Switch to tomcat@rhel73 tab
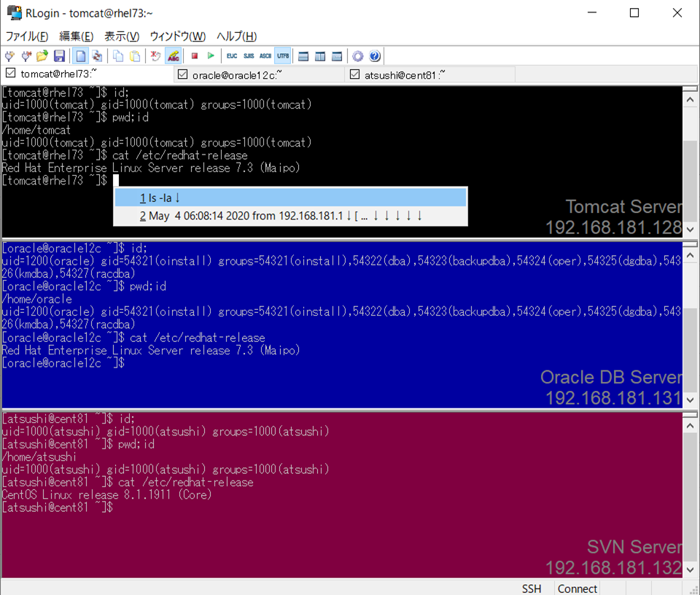The image size is (700, 595). pos(87,74)
